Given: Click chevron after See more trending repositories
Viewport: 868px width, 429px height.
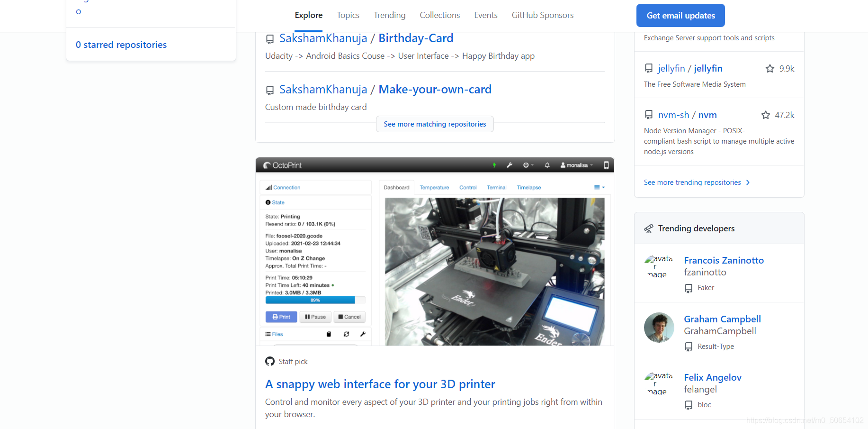Looking at the screenshot, I should [748, 183].
